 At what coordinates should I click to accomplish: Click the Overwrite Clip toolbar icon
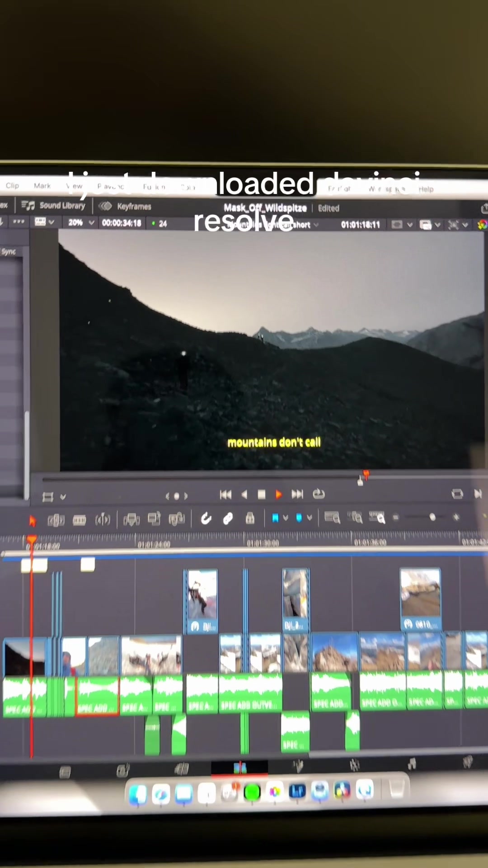point(154,519)
